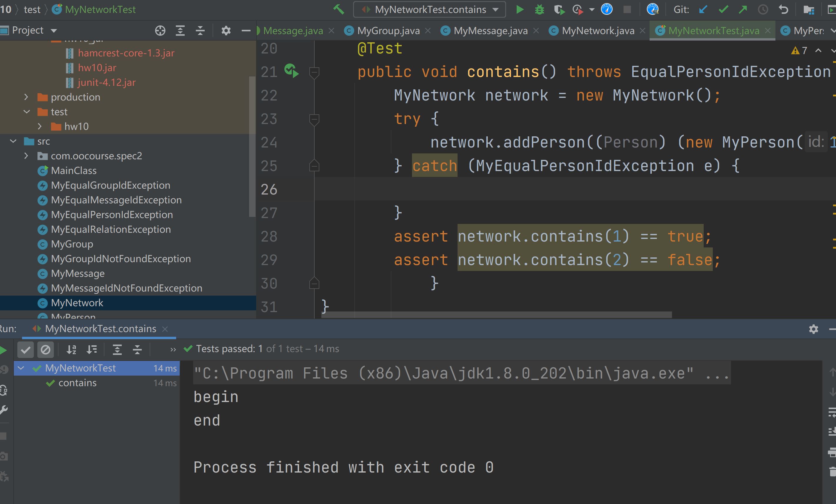The width and height of the screenshot is (836, 504).
Task: Expand all test results
Action: pyautogui.click(x=117, y=350)
